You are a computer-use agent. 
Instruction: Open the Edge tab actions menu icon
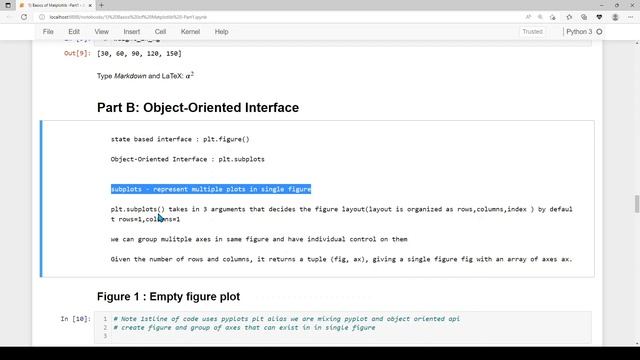click(8, 5)
